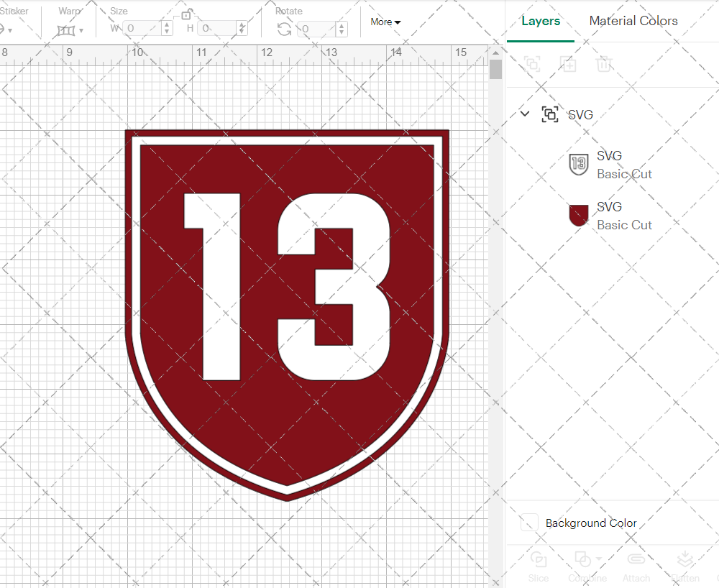The width and height of the screenshot is (719, 588).
Task: Toggle the size aspect ratio lock
Action: (186, 15)
